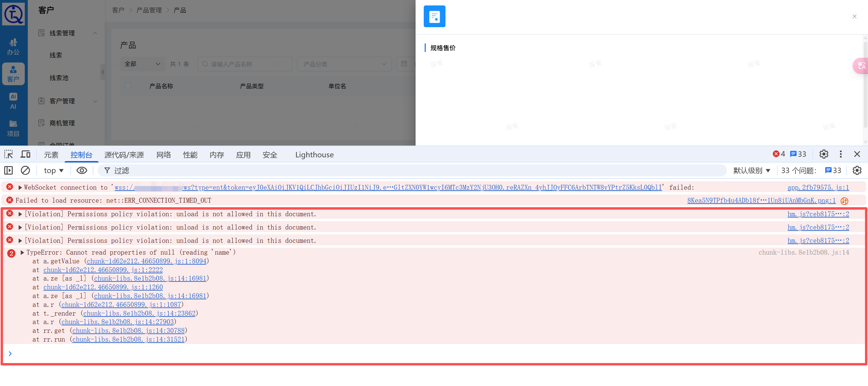The image size is (868, 386).
Task: Open the top context dropdown
Action: [x=53, y=171]
